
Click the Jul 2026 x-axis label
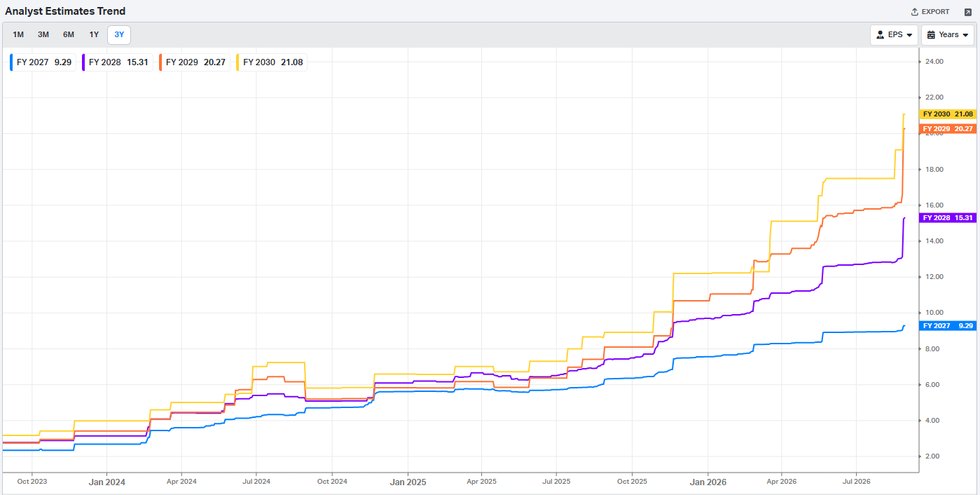coord(857,482)
